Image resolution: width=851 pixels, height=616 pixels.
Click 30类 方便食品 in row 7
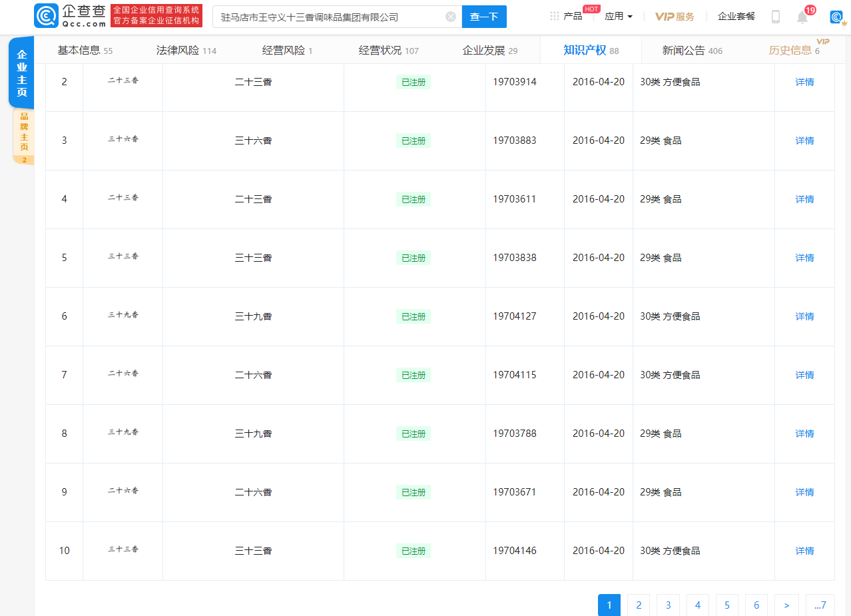click(x=670, y=375)
